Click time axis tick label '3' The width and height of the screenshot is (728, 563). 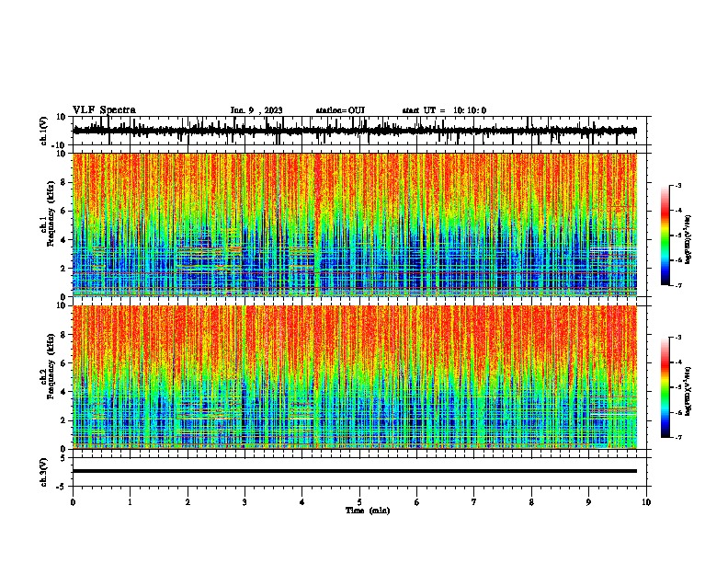(x=245, y=502)
